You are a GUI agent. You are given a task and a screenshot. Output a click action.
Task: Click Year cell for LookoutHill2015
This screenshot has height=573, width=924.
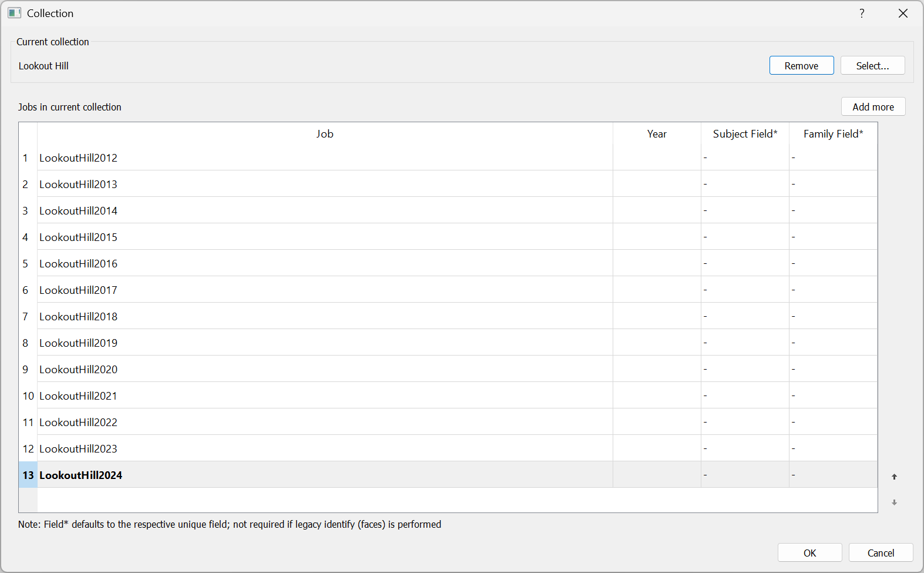[x=657, y=237]
